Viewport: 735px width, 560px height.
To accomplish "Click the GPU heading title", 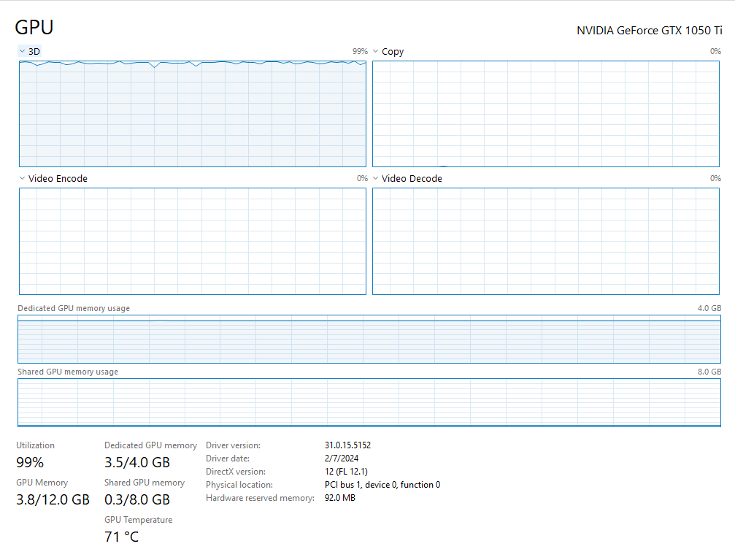I will point(34,28).
